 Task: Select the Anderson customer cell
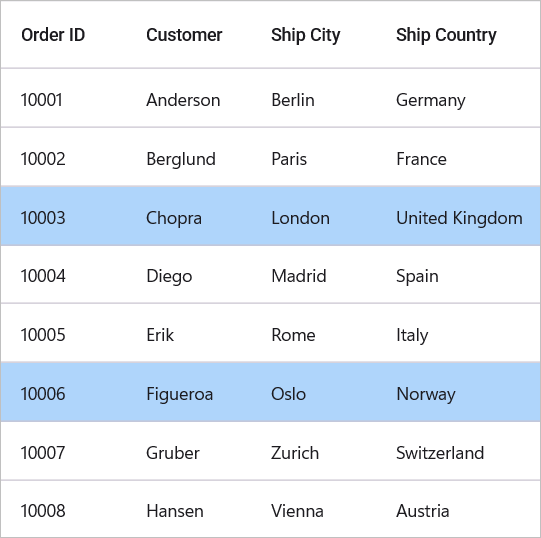pos(183,100)
